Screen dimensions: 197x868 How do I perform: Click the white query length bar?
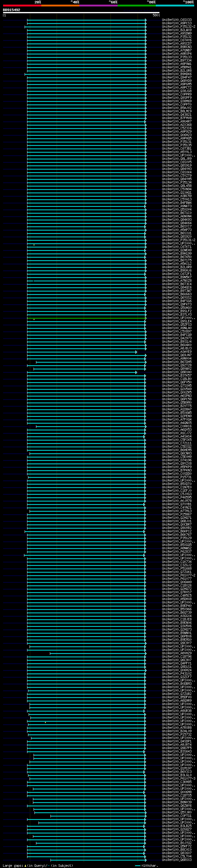coord(81,12)
